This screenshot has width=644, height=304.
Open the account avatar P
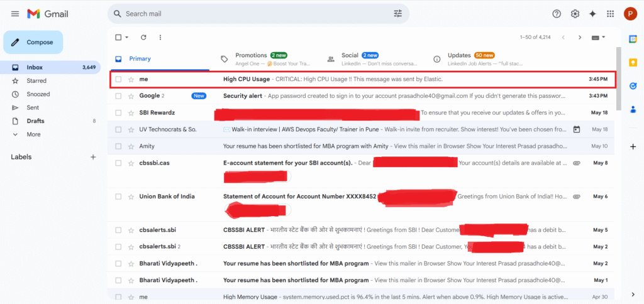(x=630, y=14)
